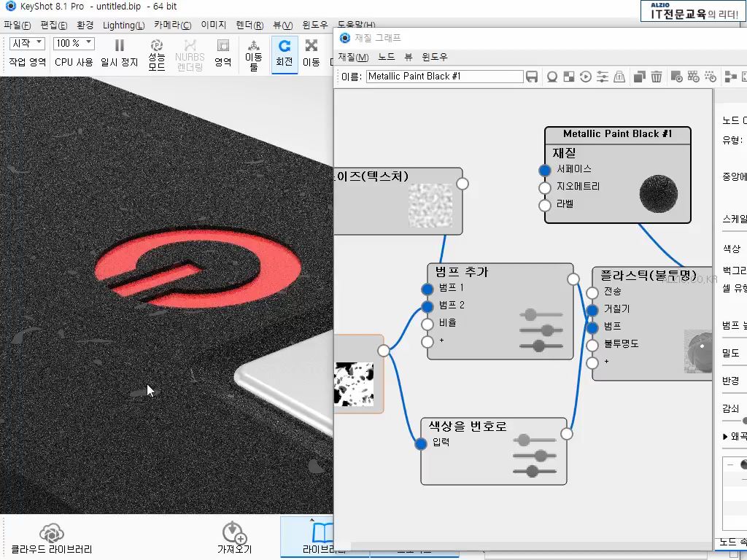Click the 색상을 번호로 node output socket

pos(567,434)
